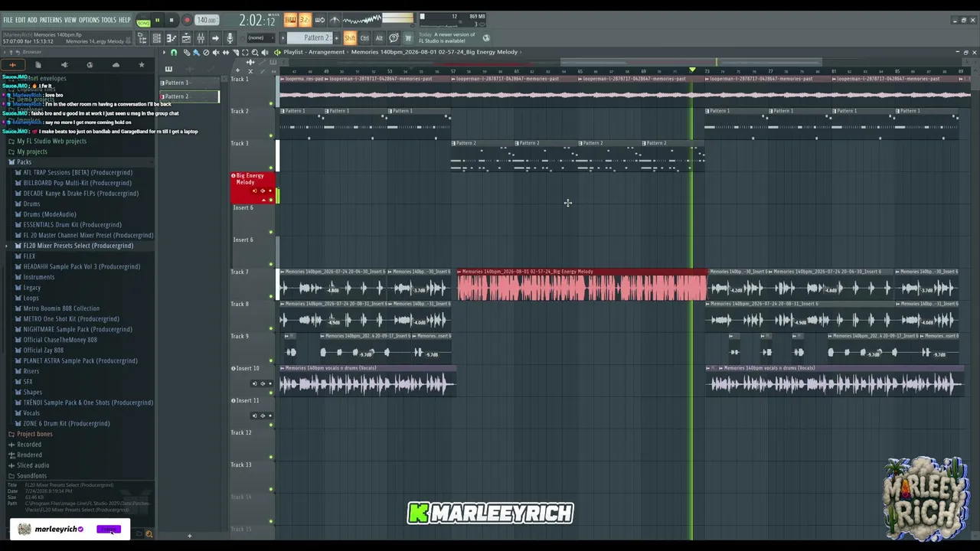Open the OPTIONS menu
This screenshot has height=551, width=980.
click(x=89, y=20)
